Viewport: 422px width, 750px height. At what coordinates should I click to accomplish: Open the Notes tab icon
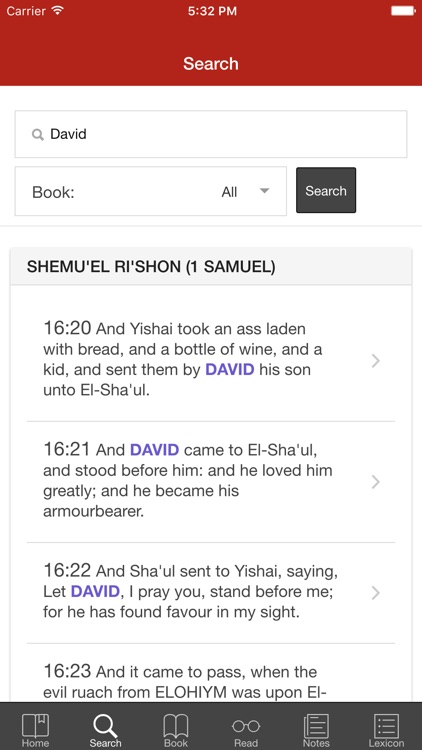point(316,726)
